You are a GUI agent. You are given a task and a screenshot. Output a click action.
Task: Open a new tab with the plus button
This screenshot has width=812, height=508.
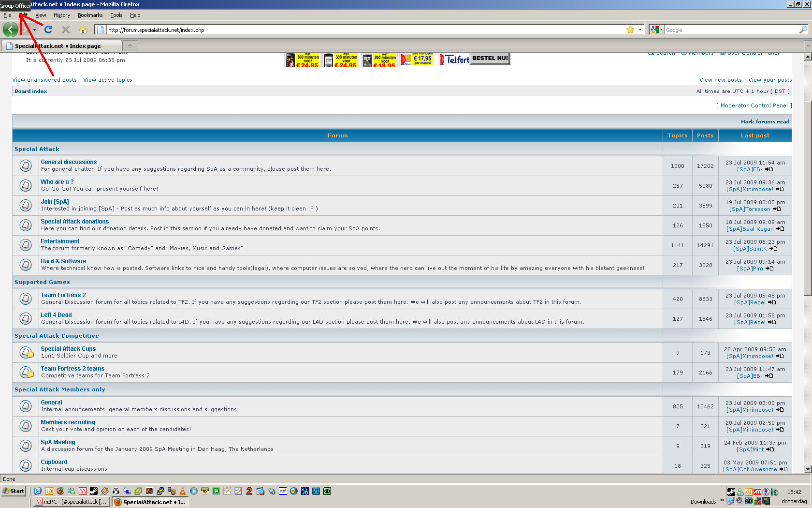[x=130, y=46]
